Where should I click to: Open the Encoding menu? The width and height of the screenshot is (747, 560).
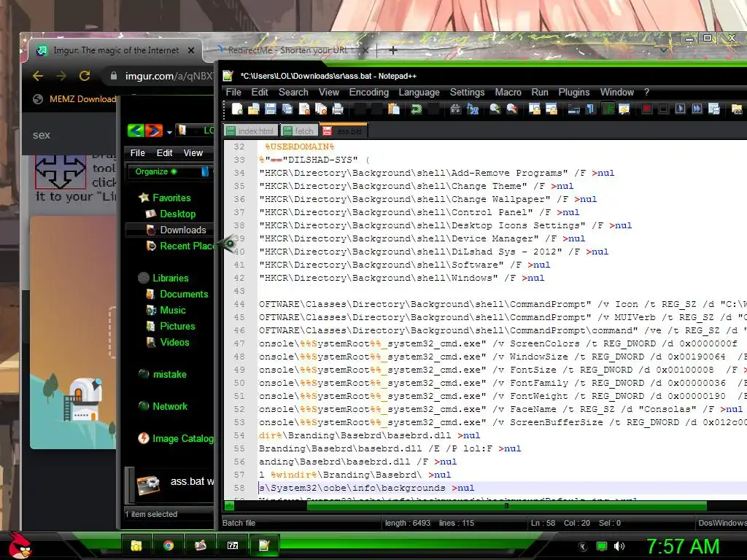[x=368, y=93]
